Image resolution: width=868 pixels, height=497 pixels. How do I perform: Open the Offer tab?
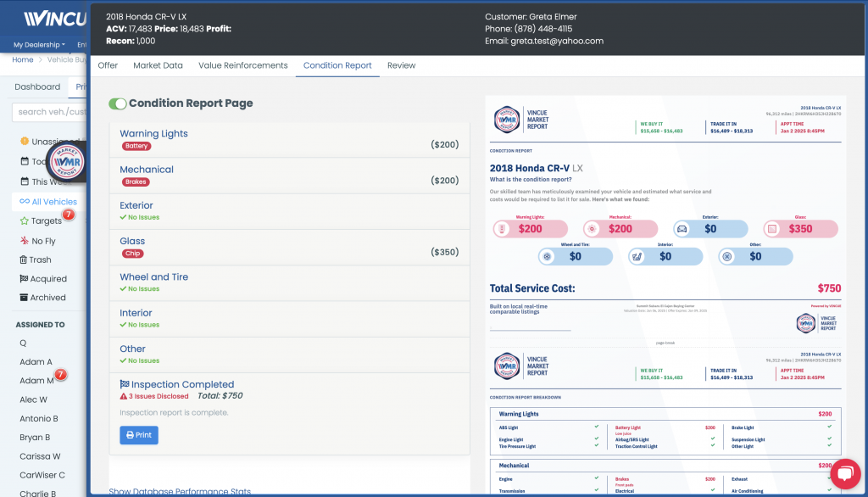coord(108,65)
